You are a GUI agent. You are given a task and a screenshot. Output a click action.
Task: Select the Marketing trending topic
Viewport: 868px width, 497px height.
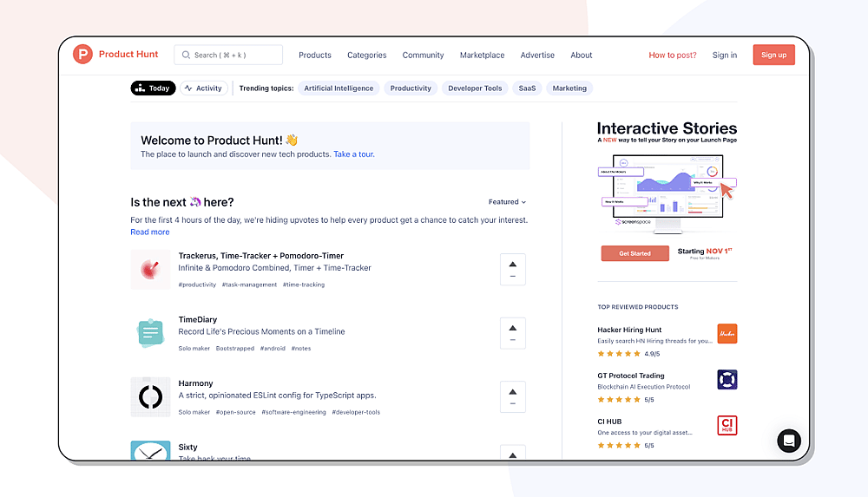point(569,88)
